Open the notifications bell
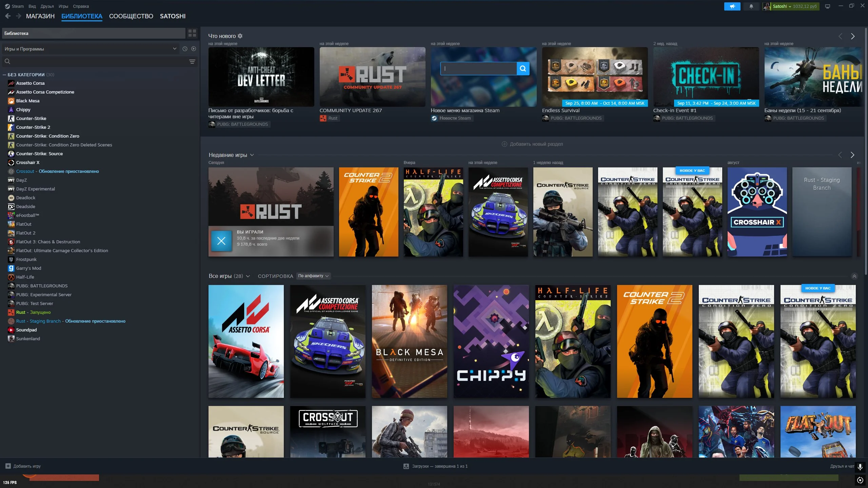868x488 pixels. click(751, 6)
